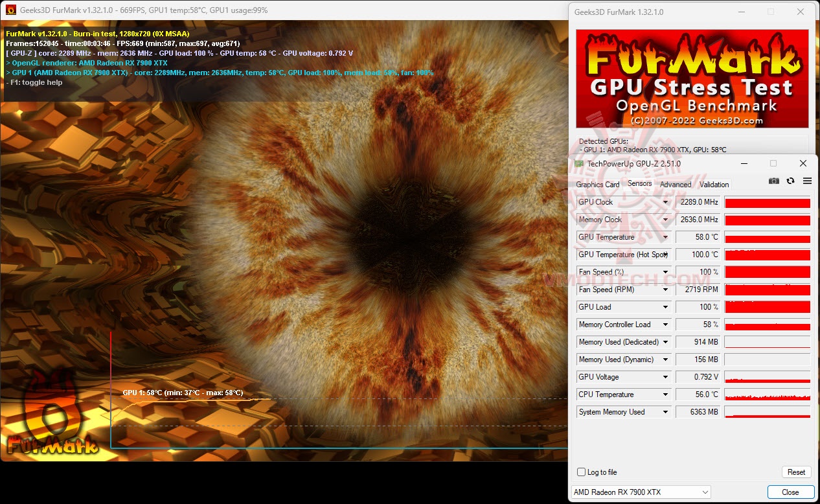This screenshot has width=820, height=504.
Task: Click the 156 MB Memory Used (Dynamic) value
Action: 698,360
